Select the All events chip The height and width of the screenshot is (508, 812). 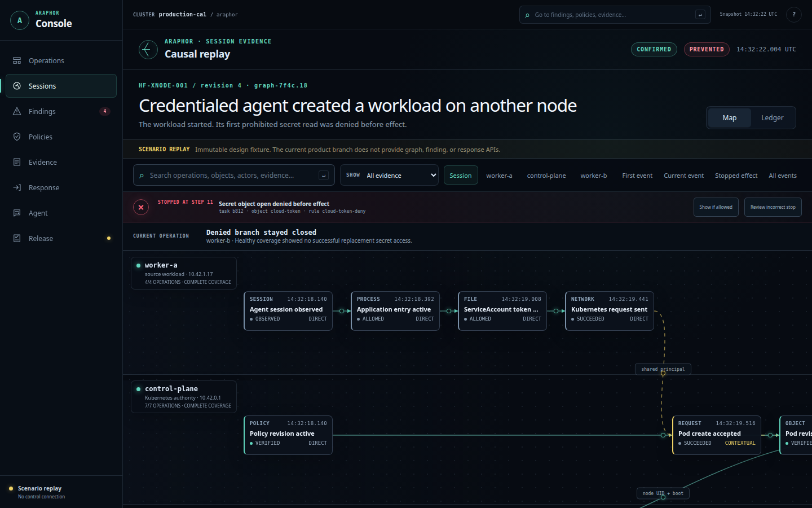pyautogui.click(x=783, y=176)
